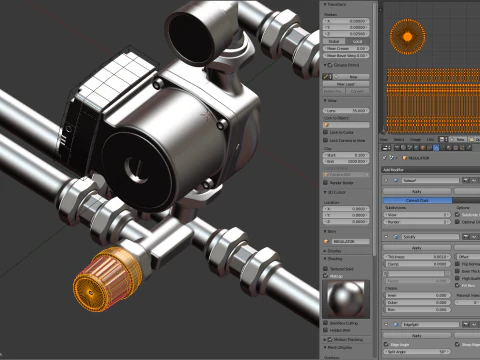This screenshot has height=360, width=480.
Task: Open the Render properties tab
Action: point(397,148)
